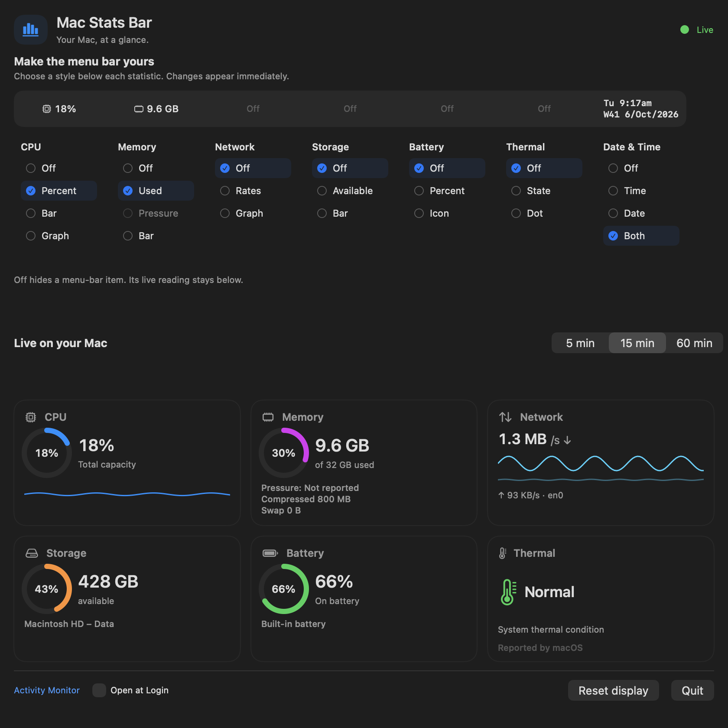
Task: Select CPU Bar style
Action: coord(59,213)
